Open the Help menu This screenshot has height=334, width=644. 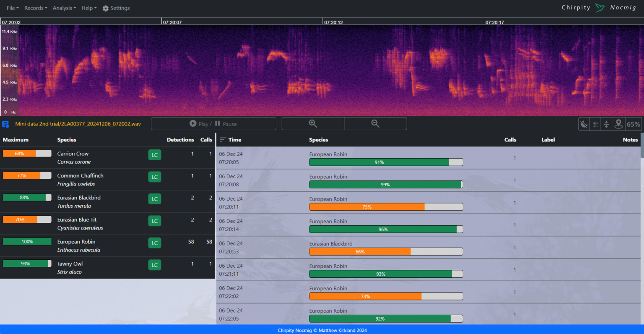[88, 8]
